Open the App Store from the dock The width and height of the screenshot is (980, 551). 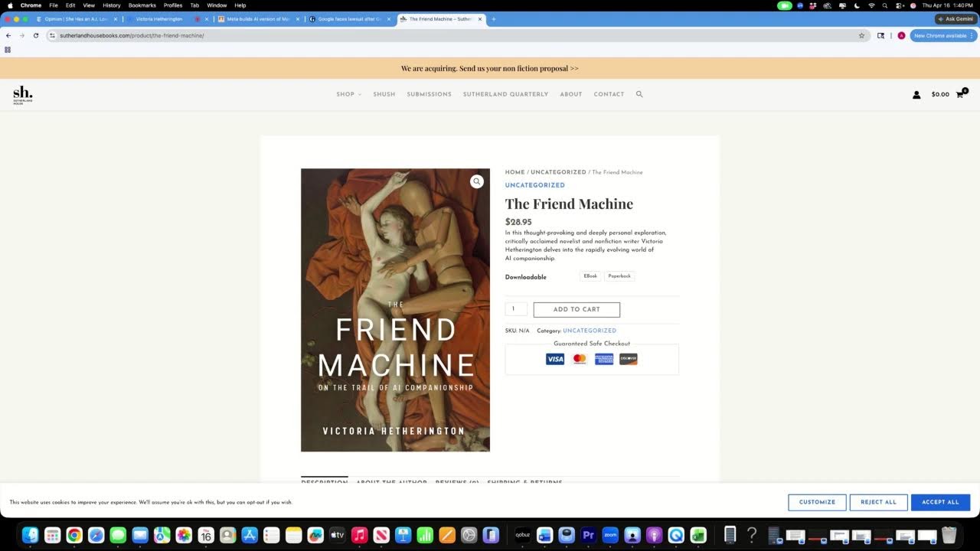250,535
